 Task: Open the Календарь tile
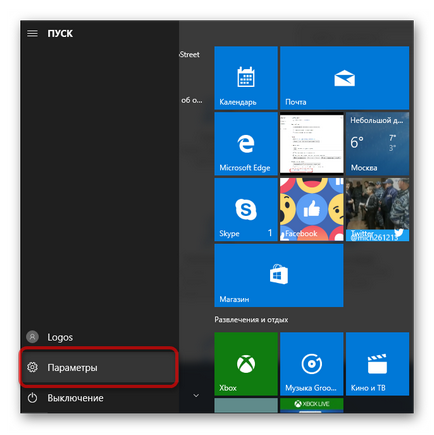tap(246, 78)
